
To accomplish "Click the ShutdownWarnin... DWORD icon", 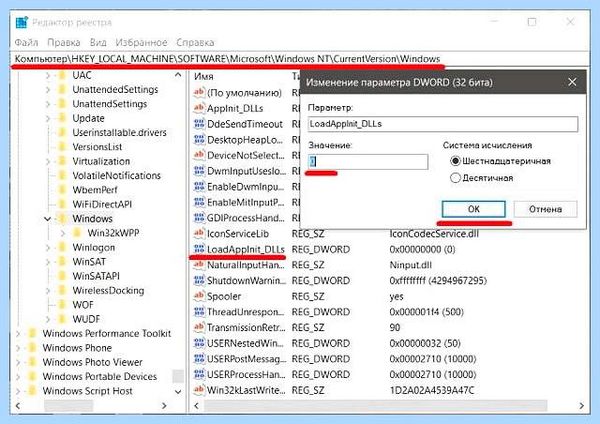I will 199,280.
